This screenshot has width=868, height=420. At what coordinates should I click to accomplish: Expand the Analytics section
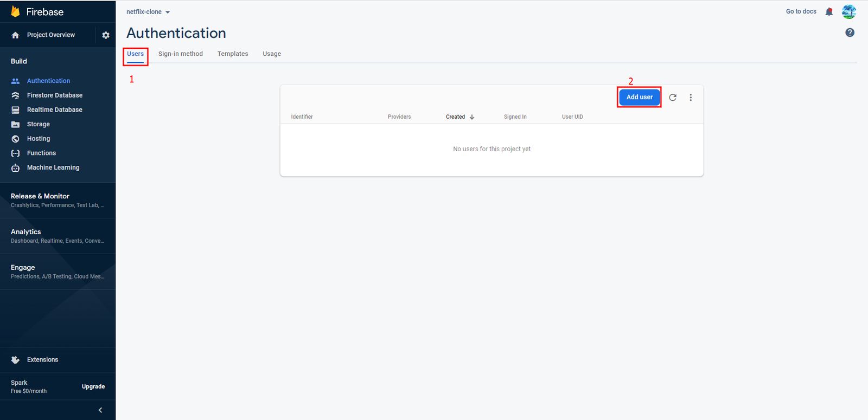coord(58,236)
